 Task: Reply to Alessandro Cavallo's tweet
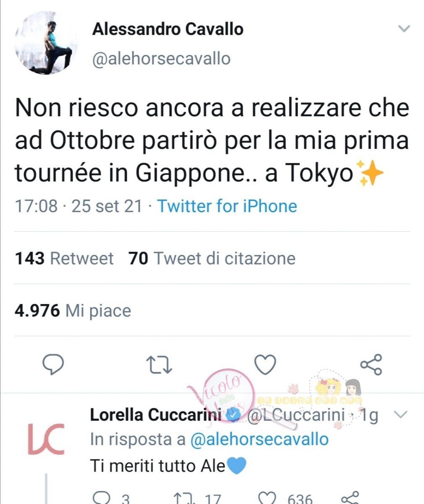click(x=53, y=365)
